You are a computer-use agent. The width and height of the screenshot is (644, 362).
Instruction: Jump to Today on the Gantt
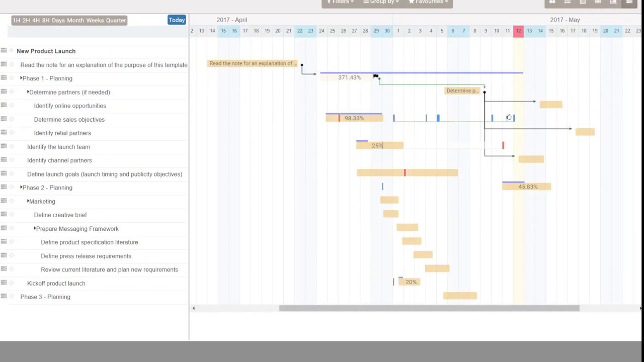click(x=177, y=20)
